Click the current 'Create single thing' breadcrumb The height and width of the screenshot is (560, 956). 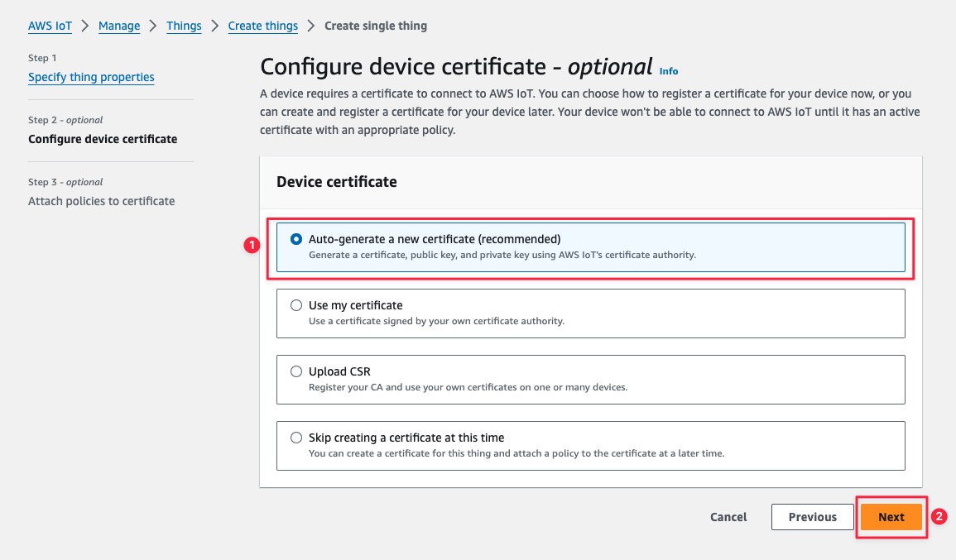click(376, 26)
